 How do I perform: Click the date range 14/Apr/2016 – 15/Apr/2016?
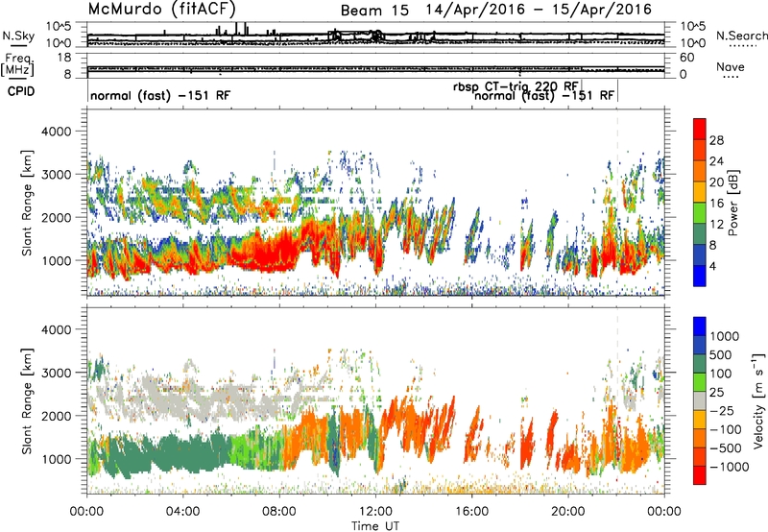539,10
